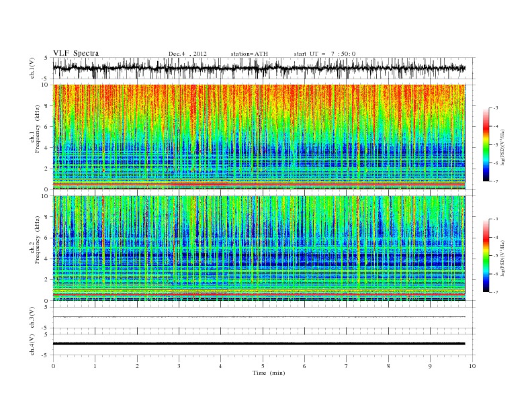Click the "ch.3(V)" axis label
Image resolution: width=532 pixels, height=411 pixels.
(x=32, y=318)
